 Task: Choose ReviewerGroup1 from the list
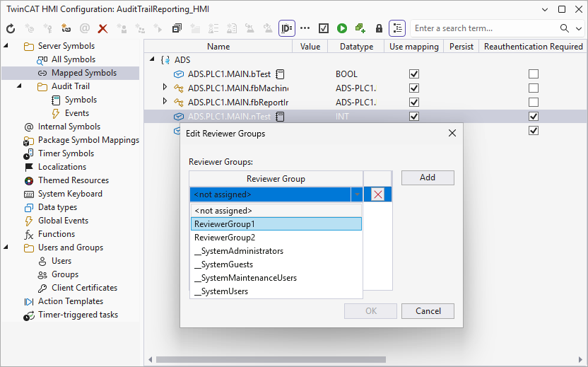[x=276, y=224]
